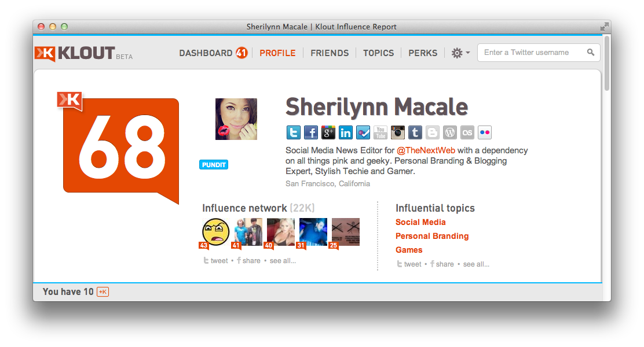Click the vertical scrollbar thumb
The image size is (644, 347).
coord(606,63)
